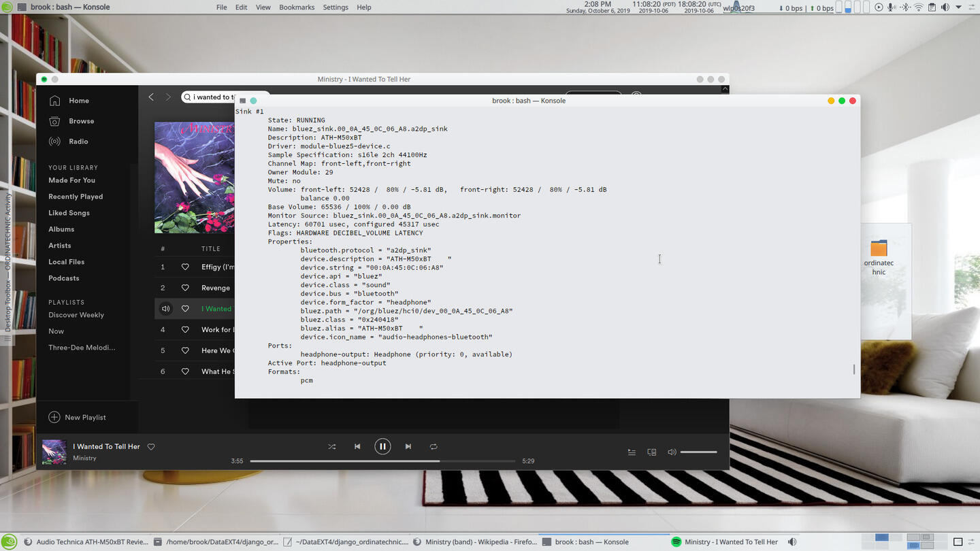
Task: Open the Edit menu
Action: (242, 7)
